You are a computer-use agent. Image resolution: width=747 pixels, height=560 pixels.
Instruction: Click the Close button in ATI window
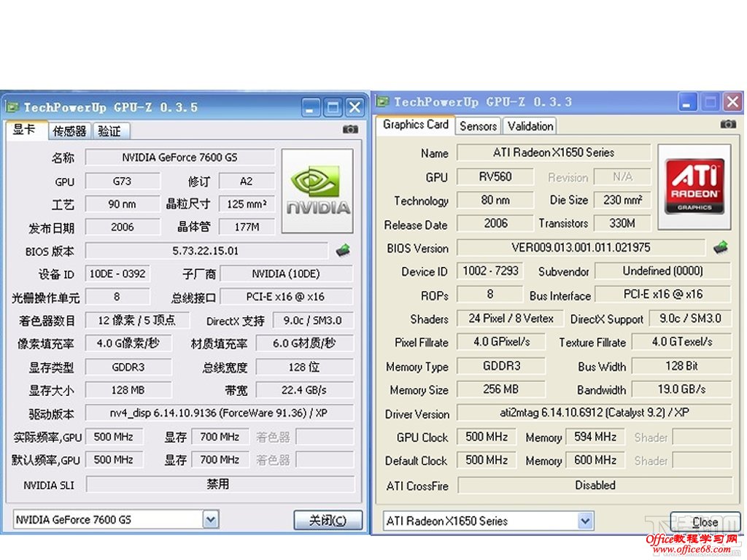pyautogui.click(x=705, y=522)
